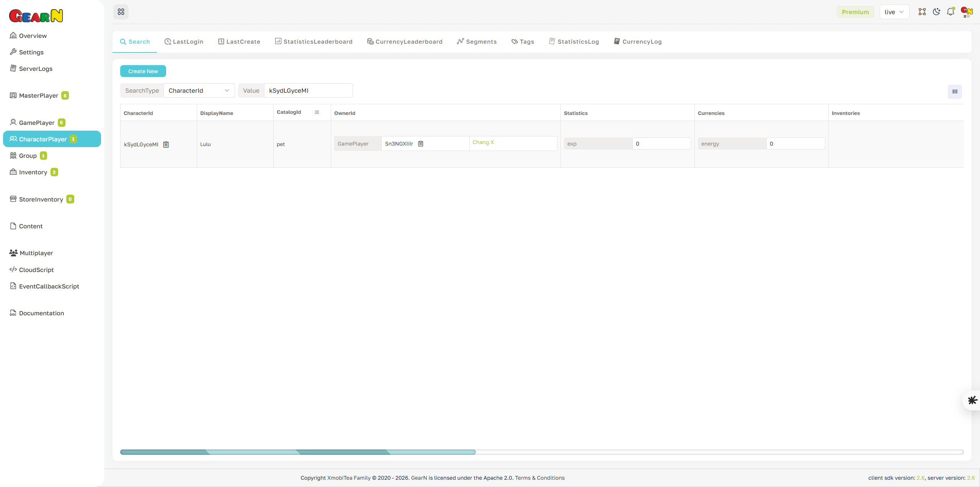Copy the CharacterId using its clipboard icon
The height and width of the screenshot is (487, 980).
(166, 144)
